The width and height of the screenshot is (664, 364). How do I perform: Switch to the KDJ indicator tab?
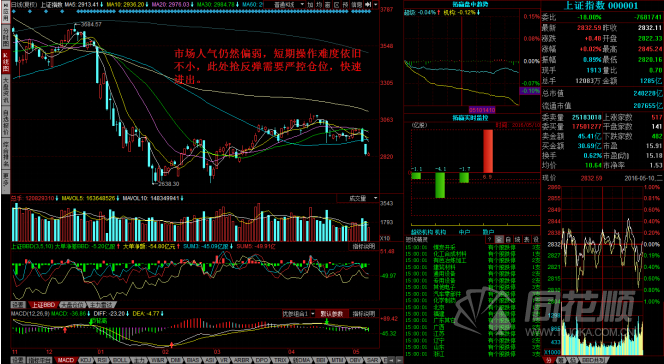[86, 360]
